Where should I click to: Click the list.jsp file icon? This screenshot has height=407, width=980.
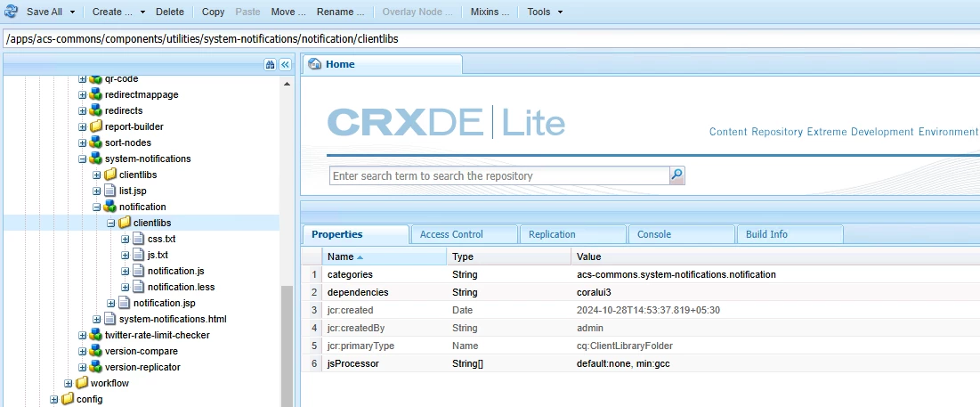click(x=110, y=191)
